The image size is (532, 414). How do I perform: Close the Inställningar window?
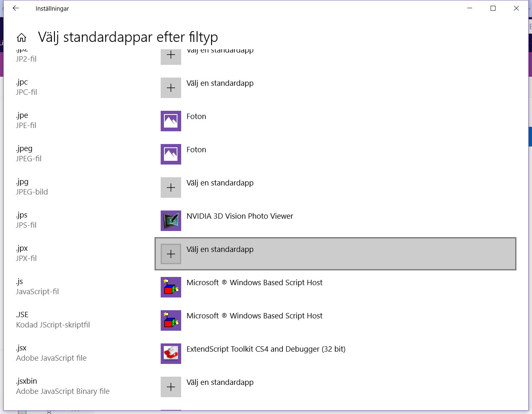point(516,8)
